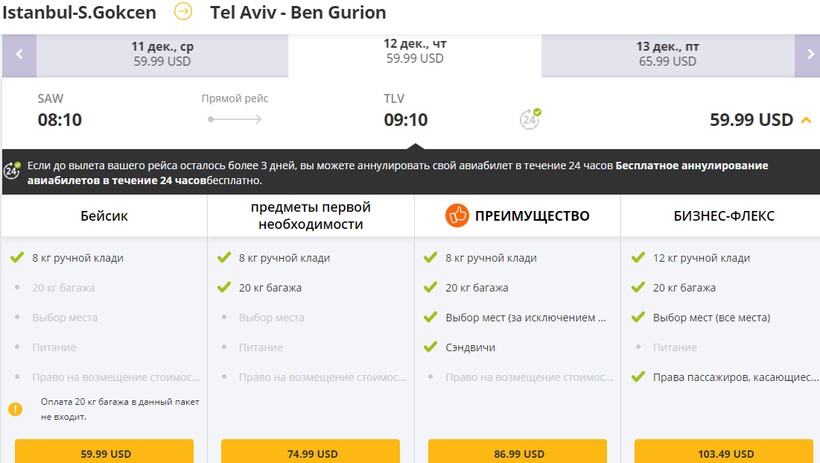Click the direct flight arrow line
Image resolution: width=820 pixels, height=463 pixels.
[x=234, y=120]
